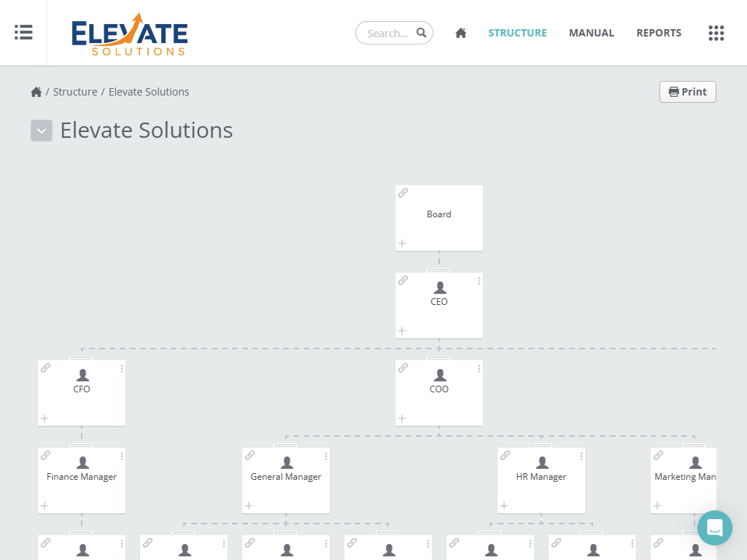This screenshot has height=560, width=747.
Task: Open Finance Manager three-dot menu
Action: coord(122,456)
